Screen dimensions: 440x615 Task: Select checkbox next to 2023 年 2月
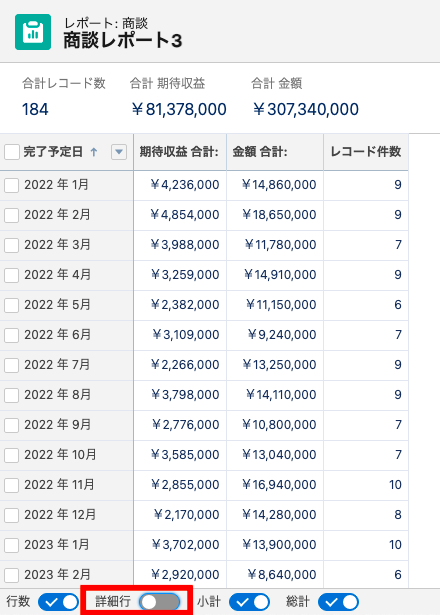point(12,575)
